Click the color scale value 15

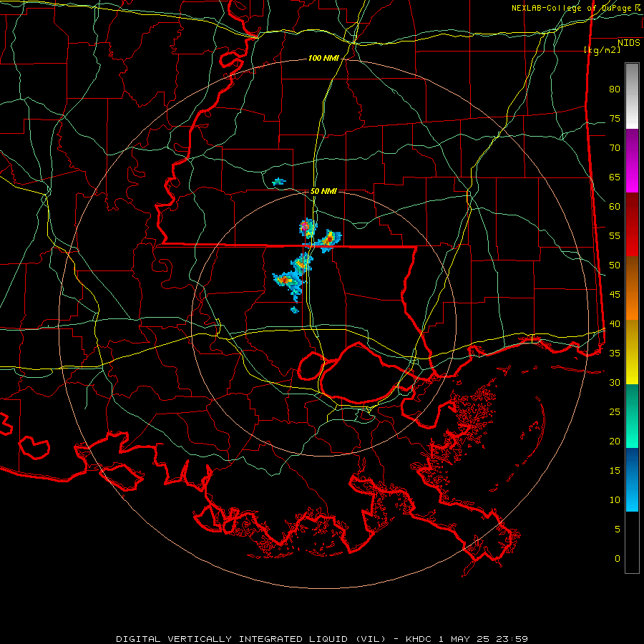pyautogui.click(x=615, y=471)
